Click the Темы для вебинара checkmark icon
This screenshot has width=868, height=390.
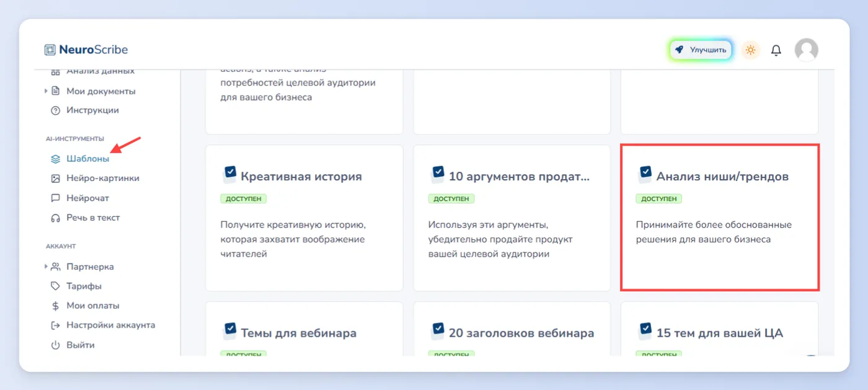tap(229, 330)
